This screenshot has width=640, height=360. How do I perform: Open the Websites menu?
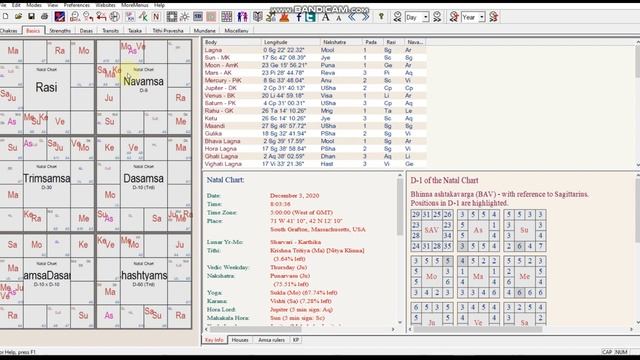[x=105, y=5]
